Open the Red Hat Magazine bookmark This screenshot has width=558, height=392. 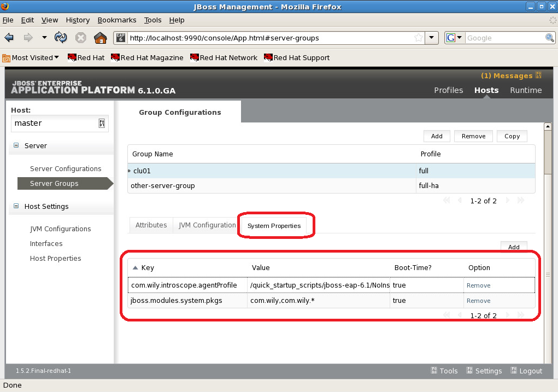pyautogui.click(x=147, y=57)
